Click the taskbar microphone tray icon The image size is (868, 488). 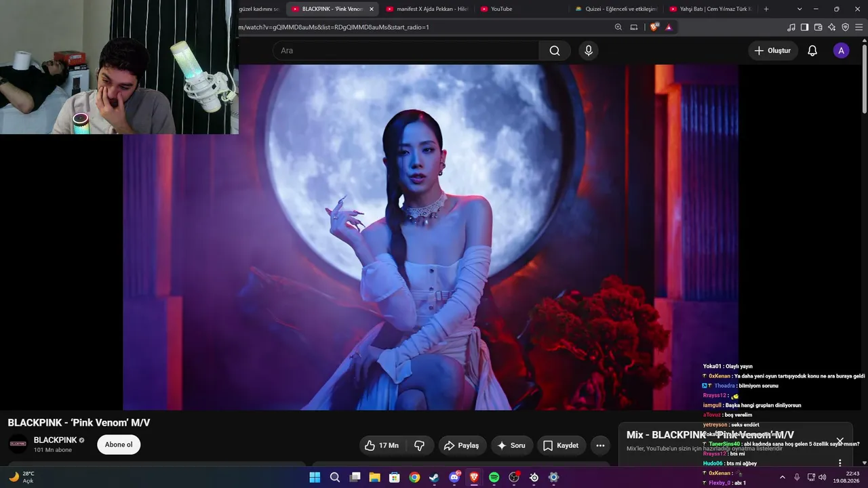[797, 477]
